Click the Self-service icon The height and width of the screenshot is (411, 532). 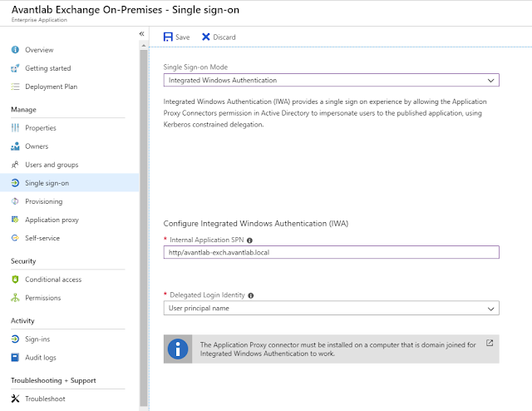coord(15,238)
